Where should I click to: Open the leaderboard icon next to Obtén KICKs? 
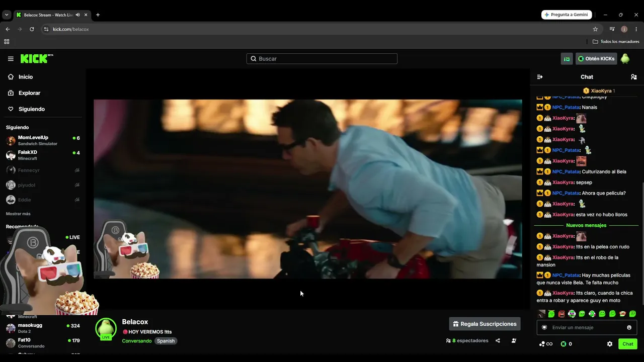(567, 59)
